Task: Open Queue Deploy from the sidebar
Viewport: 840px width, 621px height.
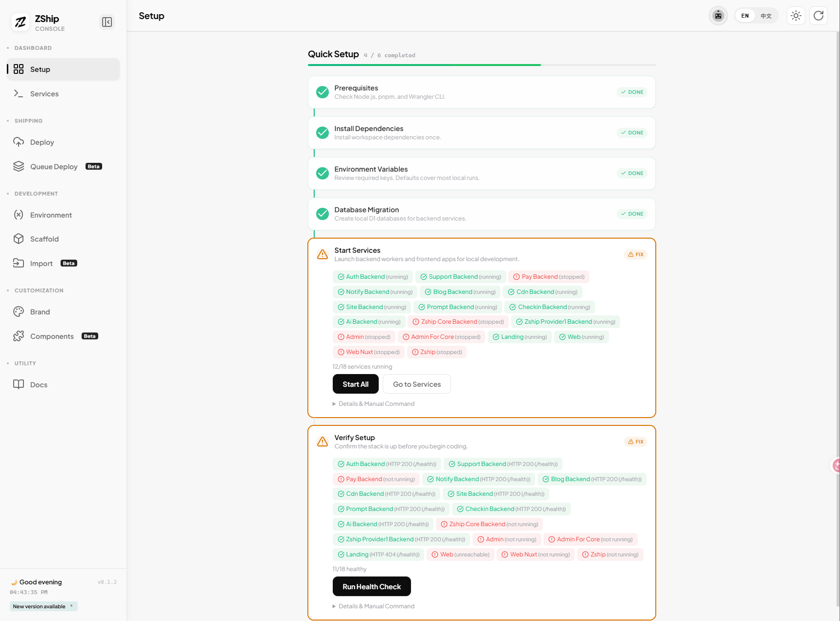Action: pos(54,166)
